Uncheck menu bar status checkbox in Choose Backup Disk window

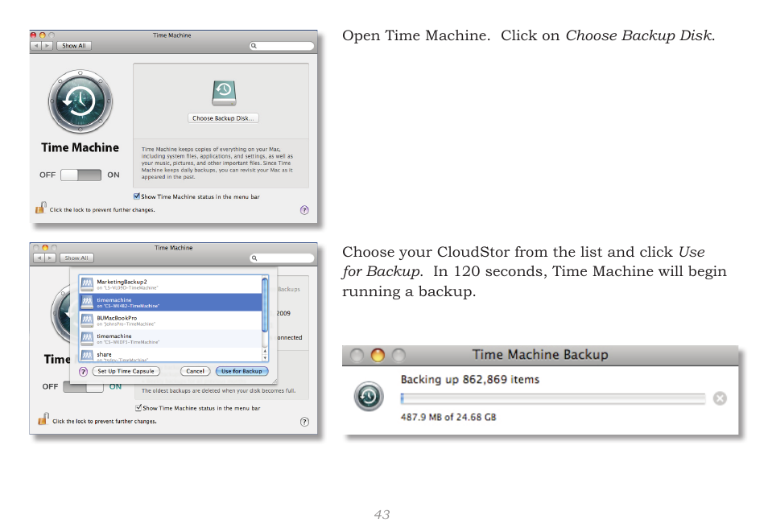tap(137, 196)
